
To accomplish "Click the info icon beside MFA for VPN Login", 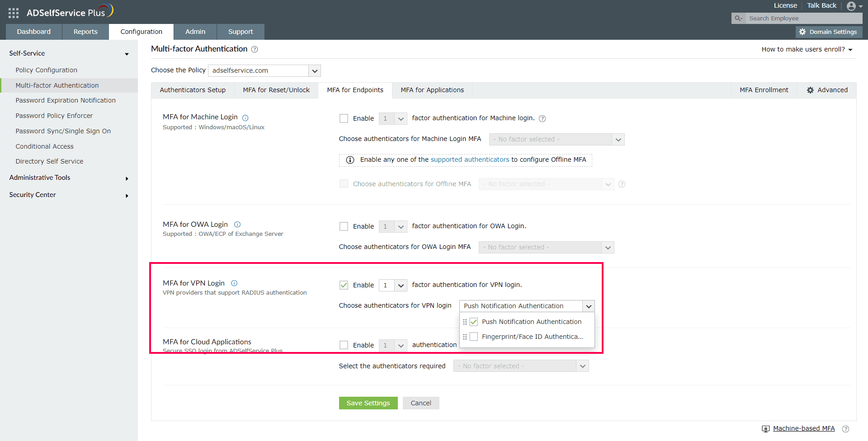I will [x=234, y=283].
